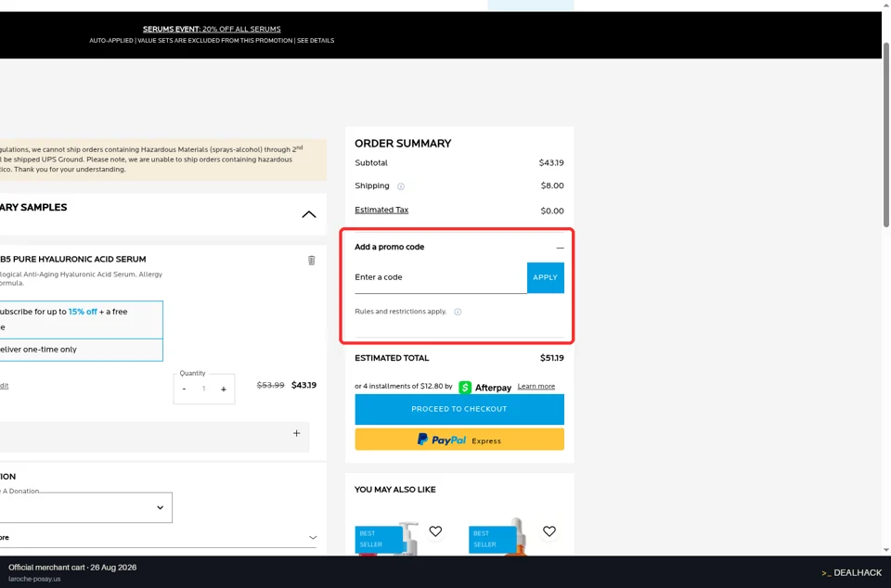
Task: Open Afterpay Learn more link
Action: click(x=536, y=387)
